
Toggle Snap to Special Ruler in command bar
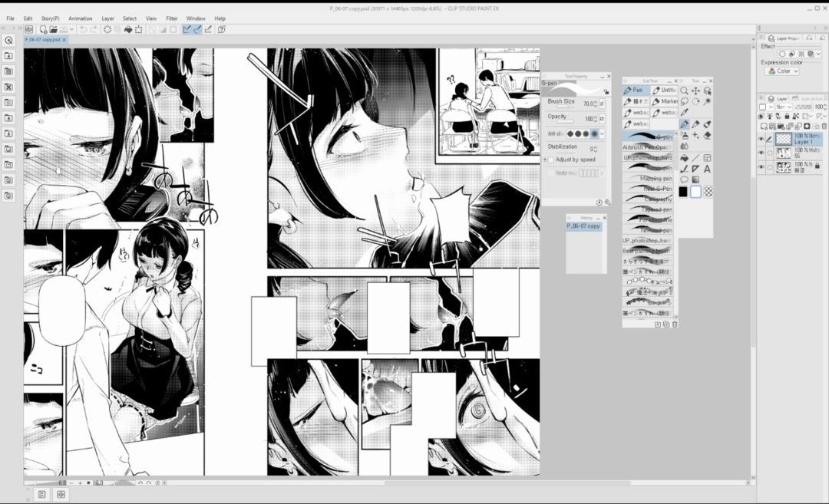pos(197,30)
